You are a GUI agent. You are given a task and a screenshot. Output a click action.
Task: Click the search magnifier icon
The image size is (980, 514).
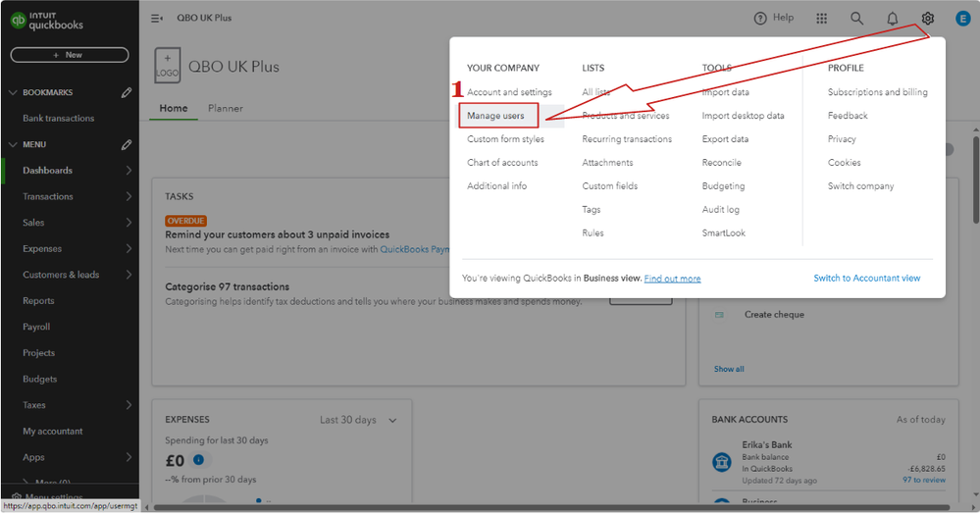pyautogui.click(x=857, y=18)
